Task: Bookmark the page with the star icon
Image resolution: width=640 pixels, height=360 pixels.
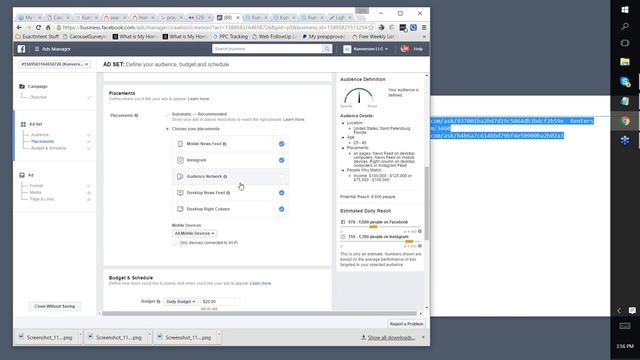Action: (x=371, y=27)
